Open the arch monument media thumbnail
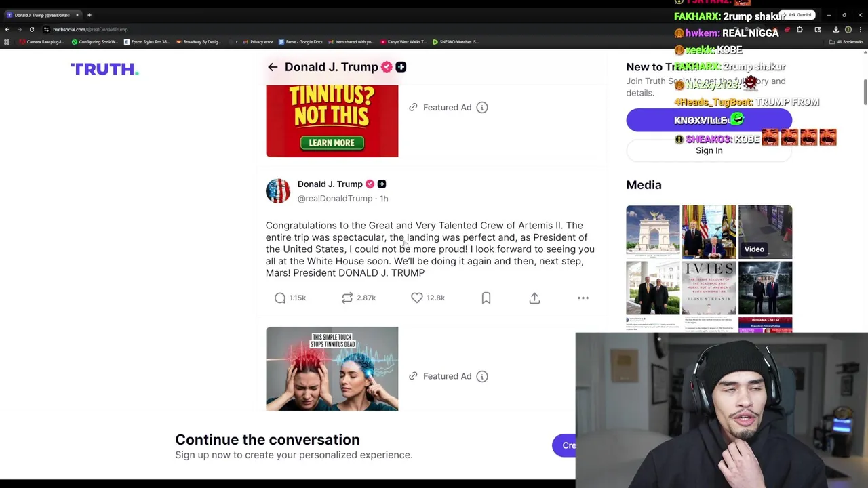 (x=653, y=232)
